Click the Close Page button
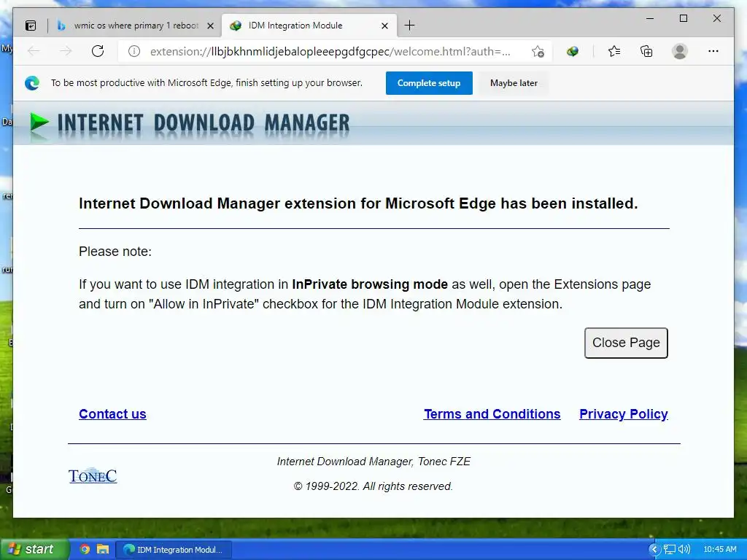The image size is (747, 560). click(626, 343)
